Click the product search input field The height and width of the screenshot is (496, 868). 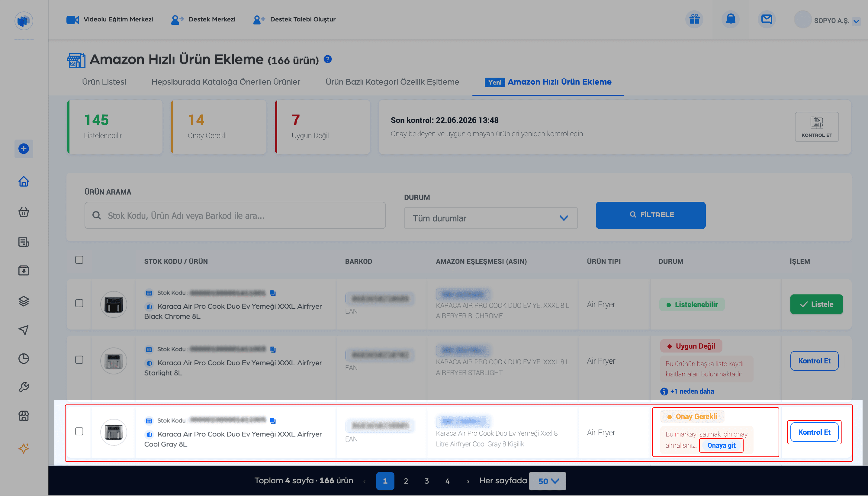pos(235,215)
